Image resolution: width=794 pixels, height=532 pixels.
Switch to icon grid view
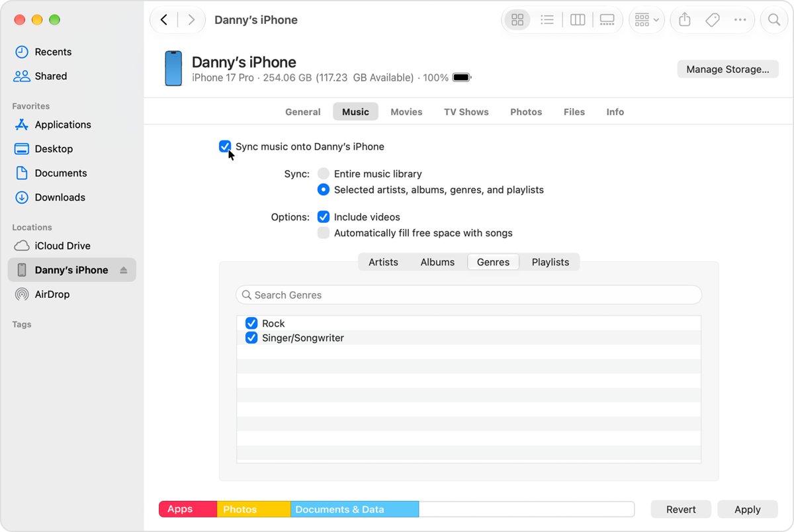tap(517, 20)
